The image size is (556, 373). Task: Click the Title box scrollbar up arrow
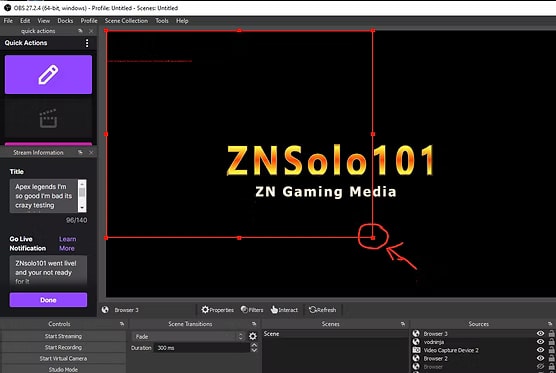pos(82,183)
